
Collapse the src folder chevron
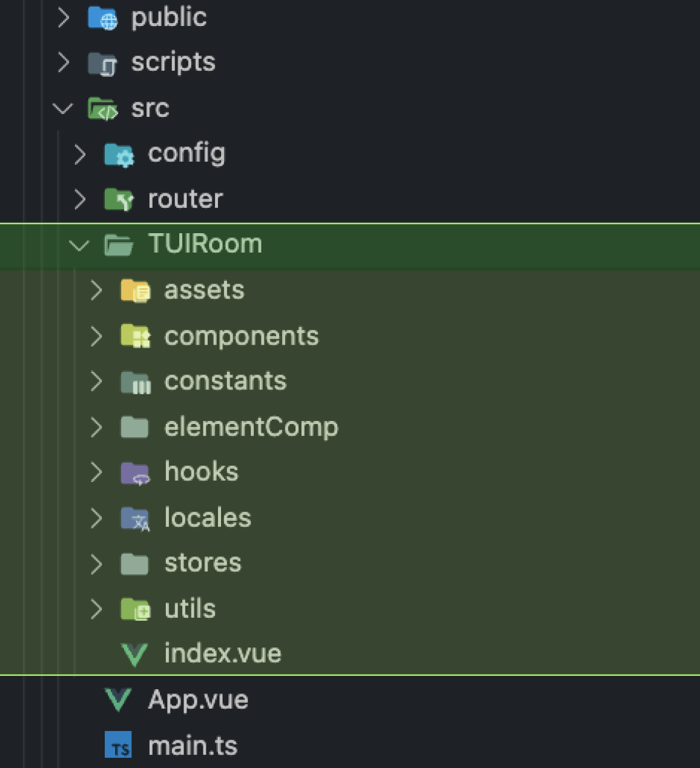(63, 109)
